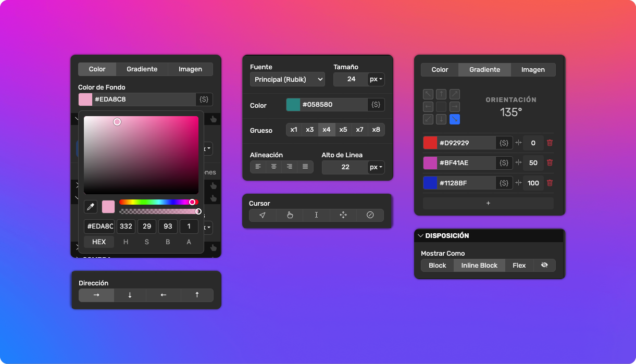Align text to the right

coord(289,167)
